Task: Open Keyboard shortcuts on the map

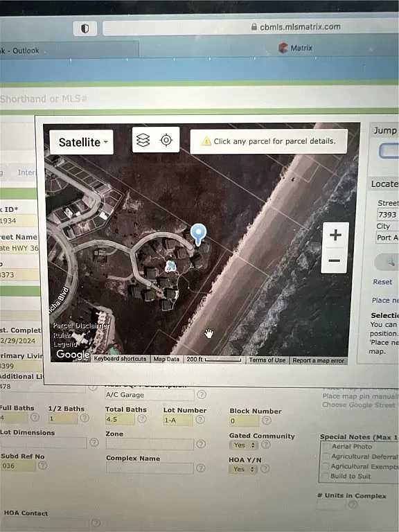Action: click(x=120, y=359)
